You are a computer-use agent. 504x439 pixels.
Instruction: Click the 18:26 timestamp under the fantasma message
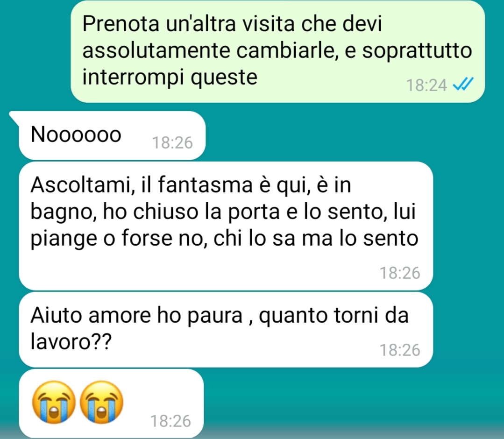[400, 273]
